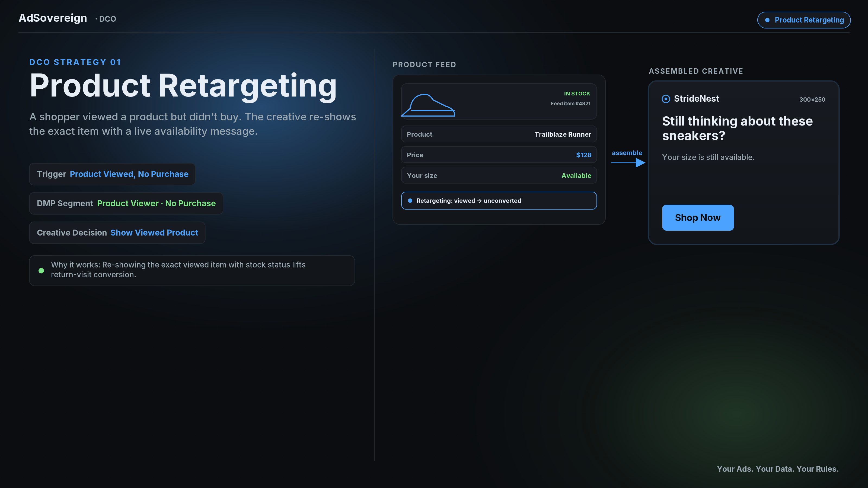Click the assemble arrow icon
The height and width of the screenshot is (488, 868).
(628, 163)
